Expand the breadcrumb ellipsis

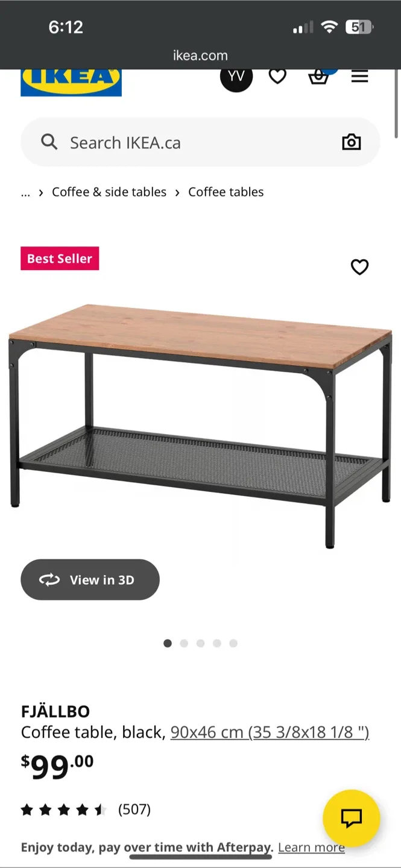[x=25, y=192]
